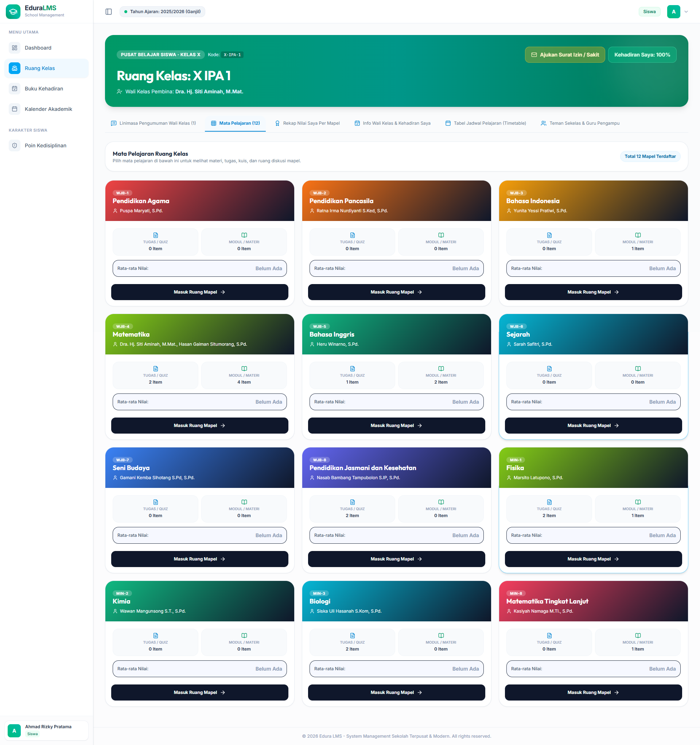
Task: Switch to Linimasa Pengumuman Wali Kelas tab
Action: pos(153,123)
